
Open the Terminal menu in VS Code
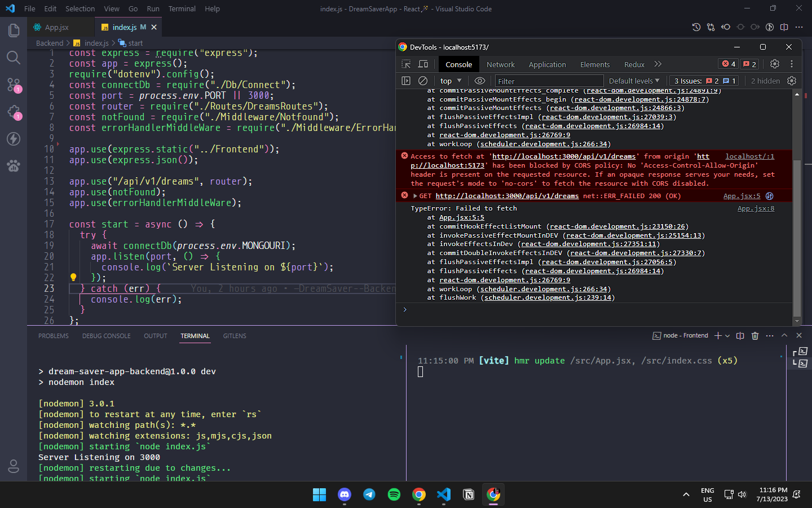tap(182, 8)
